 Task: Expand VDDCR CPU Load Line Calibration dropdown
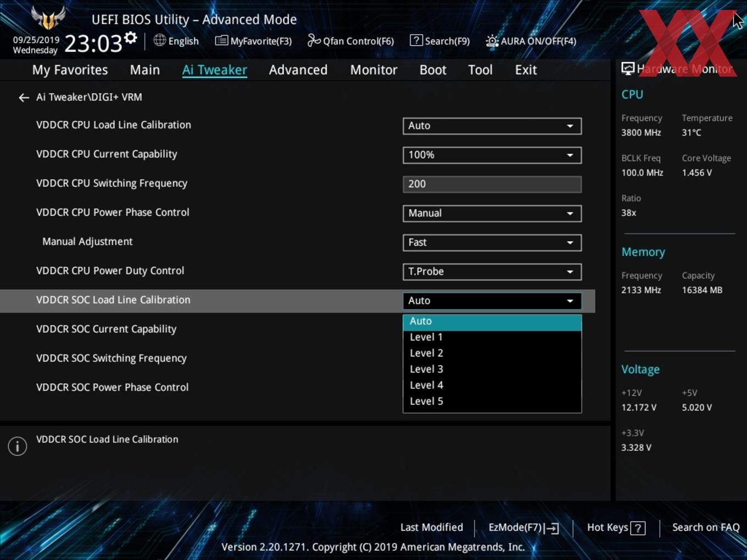[x=492, y=126]
